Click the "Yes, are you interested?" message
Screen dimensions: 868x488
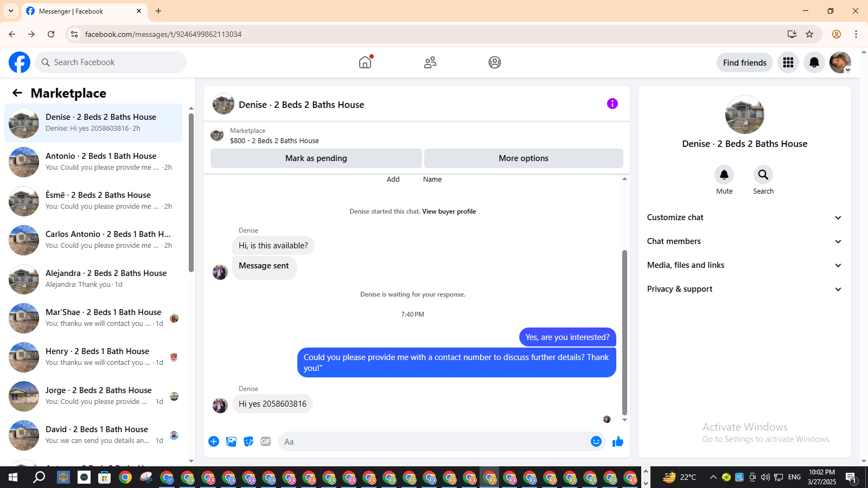(x=567, y=337)
